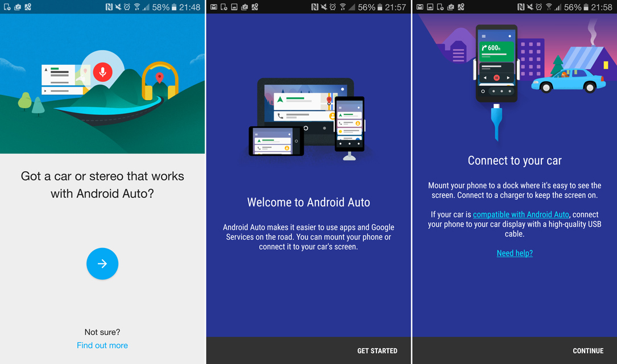Viewport: 617px width, 364px height.
Task: Tap the yellow headphones graphic with map pin
Action: 160,81
